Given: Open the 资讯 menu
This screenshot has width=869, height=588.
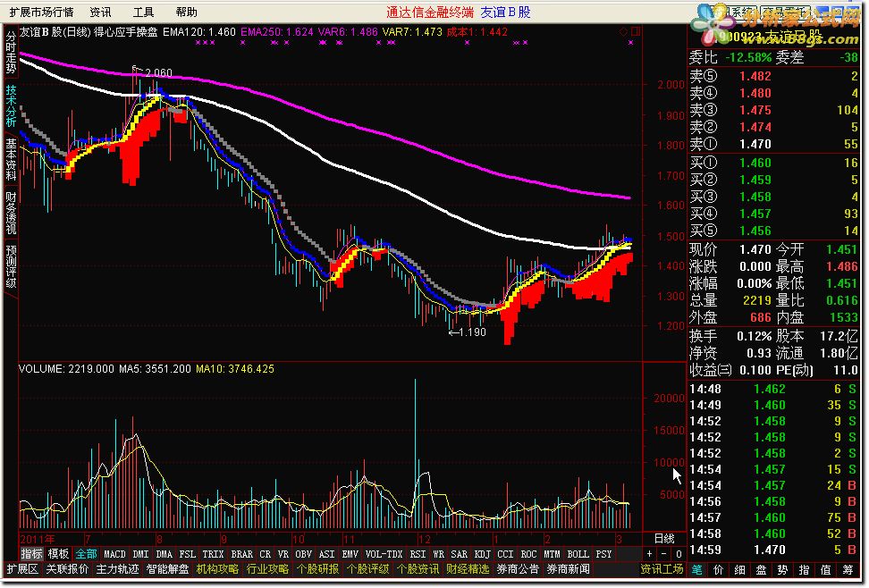Looking at the screenshot, I should [100, 12].
